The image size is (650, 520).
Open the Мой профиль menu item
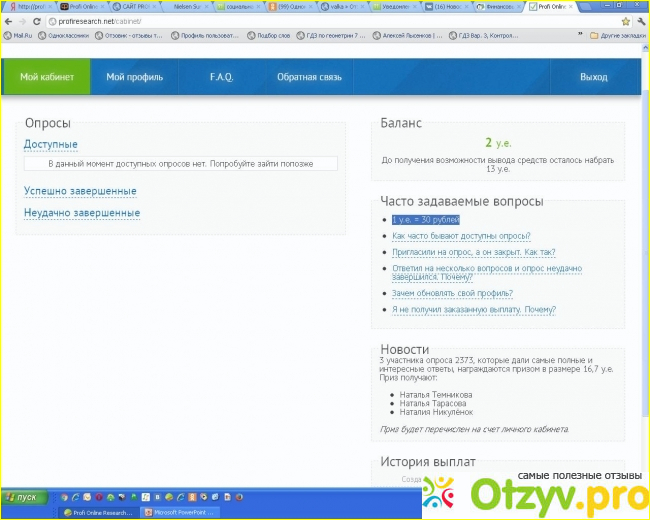134,77
